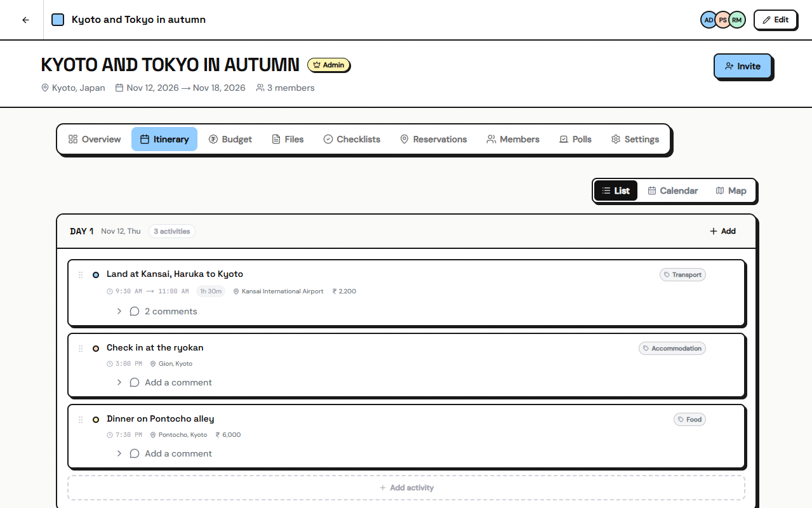Click the 11:00 AM end time

pos(173,291)
